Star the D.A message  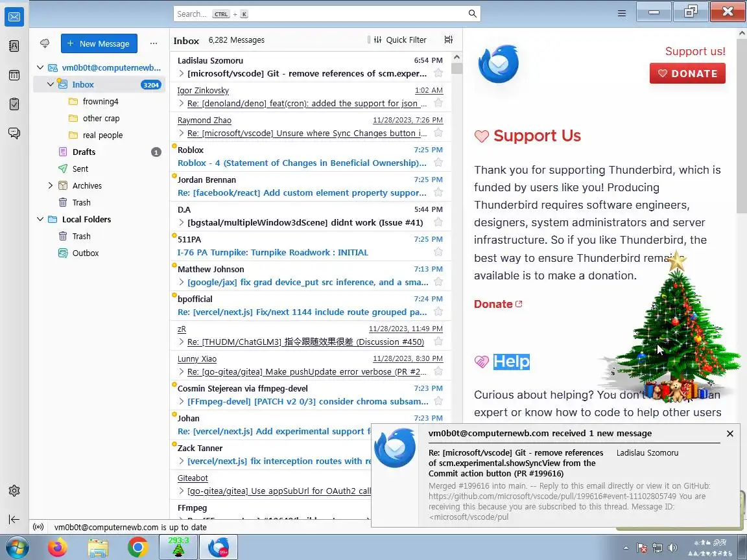[x=438, y=222]
